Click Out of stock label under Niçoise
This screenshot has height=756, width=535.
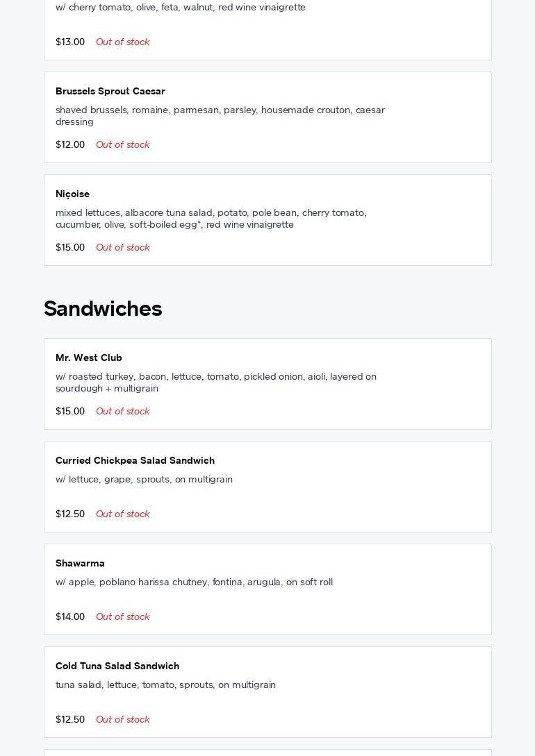(122, 247)
